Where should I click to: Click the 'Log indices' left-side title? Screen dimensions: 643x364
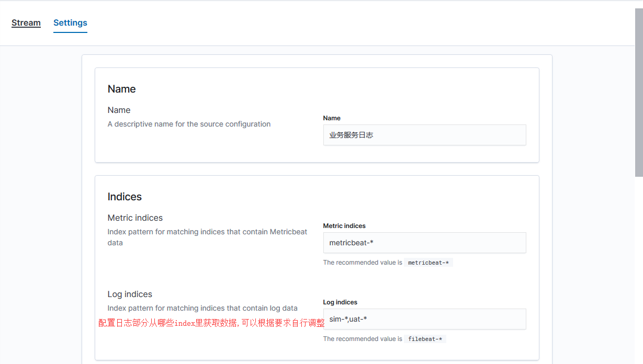point(130,294)
